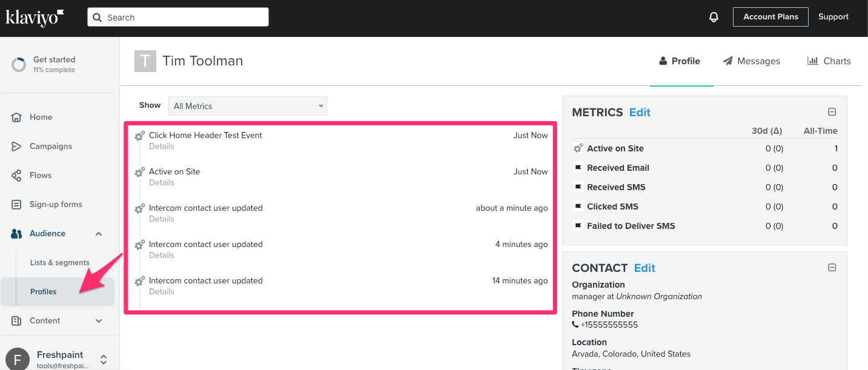Switch to the Charts tab

click(829, 61)
